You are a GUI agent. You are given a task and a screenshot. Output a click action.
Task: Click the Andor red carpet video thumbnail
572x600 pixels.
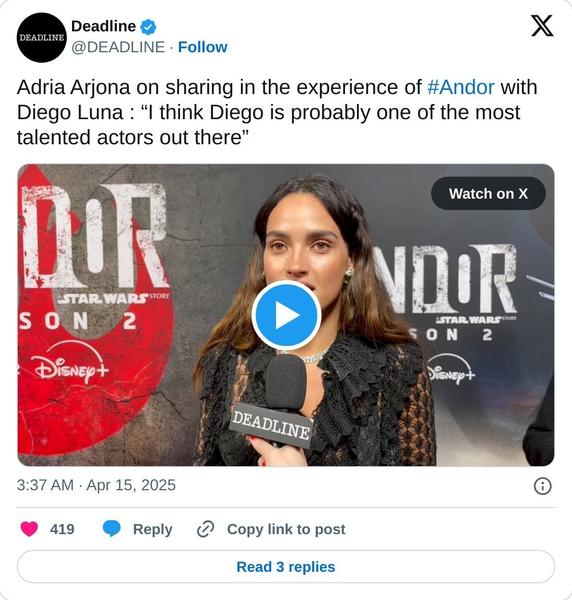pyautogui.click(x=286, y=315)
